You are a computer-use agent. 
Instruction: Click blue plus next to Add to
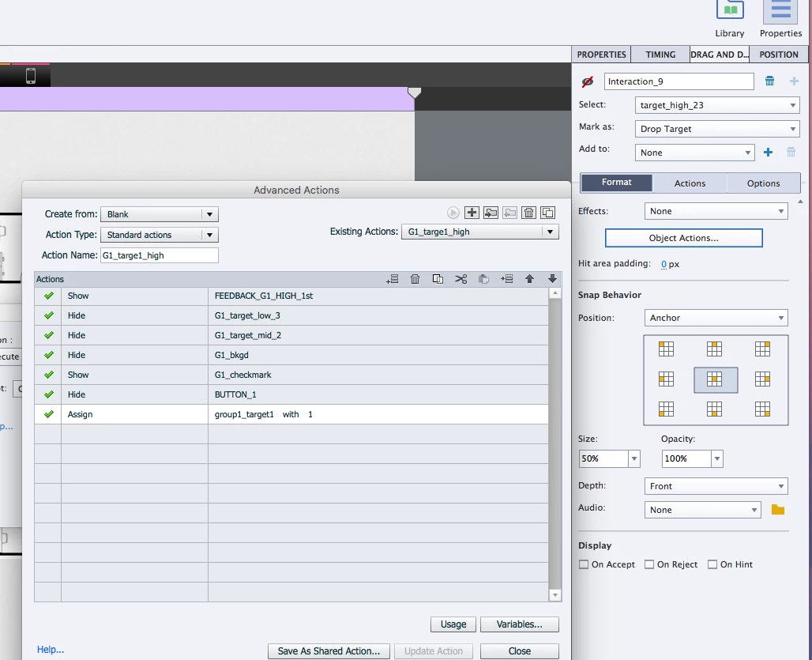pyautogui.click(x=768, y=152)
